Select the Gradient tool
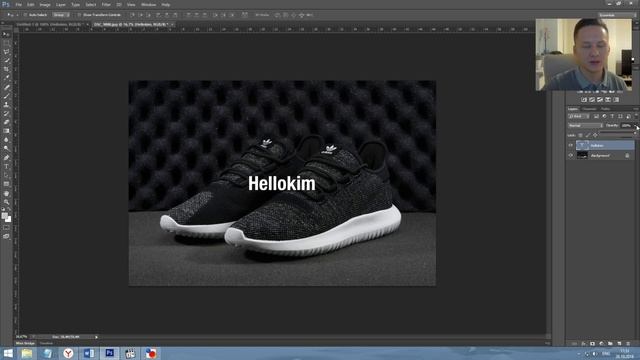 tap(6, 131)
